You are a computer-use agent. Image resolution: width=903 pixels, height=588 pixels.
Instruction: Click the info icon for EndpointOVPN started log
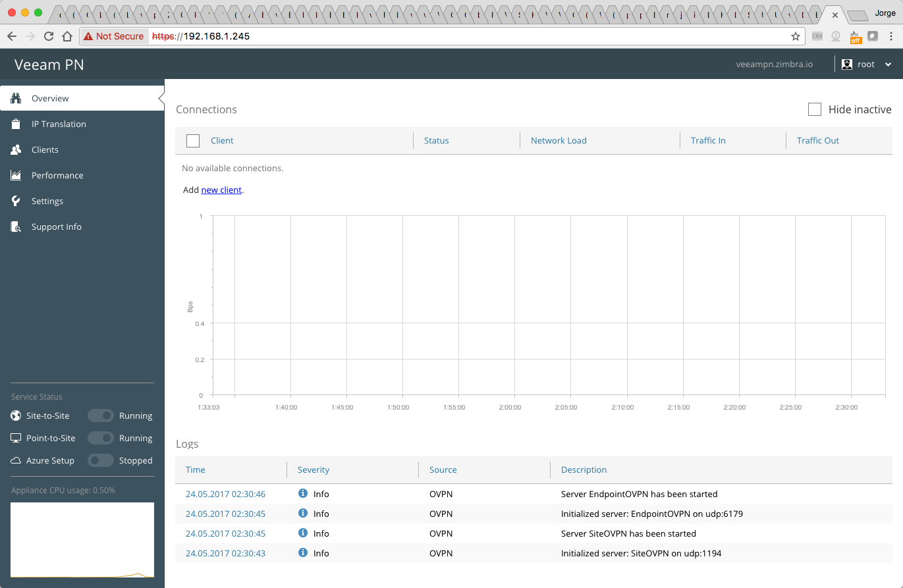click(303, 493)
